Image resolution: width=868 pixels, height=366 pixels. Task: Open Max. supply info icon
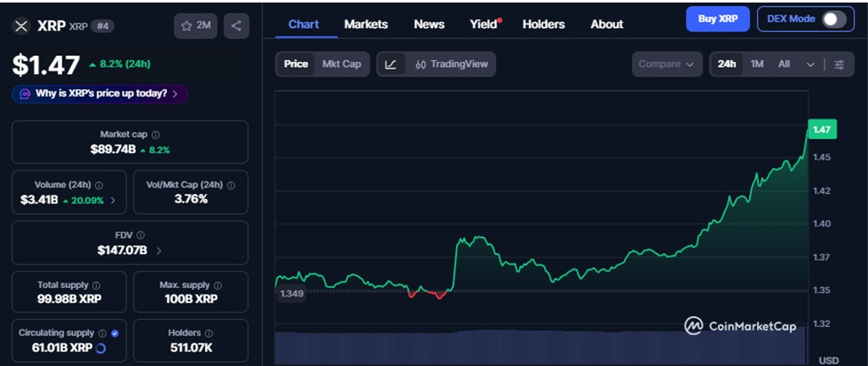click(x=218, y=286)
